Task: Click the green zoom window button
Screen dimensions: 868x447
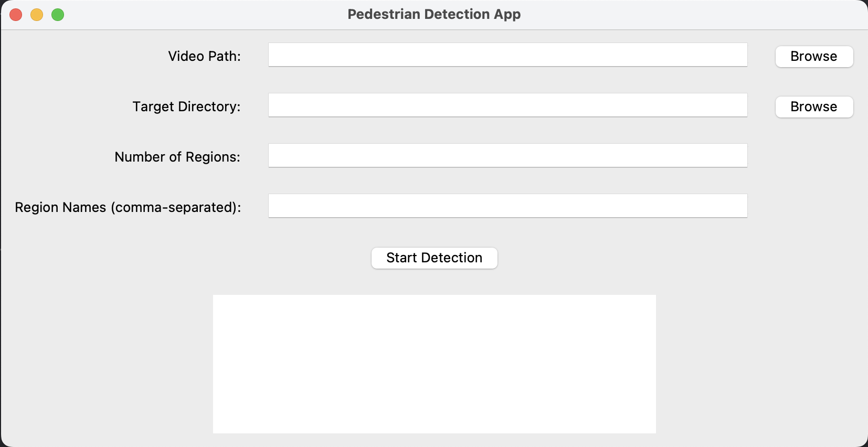Action: [x=58, y=15]
